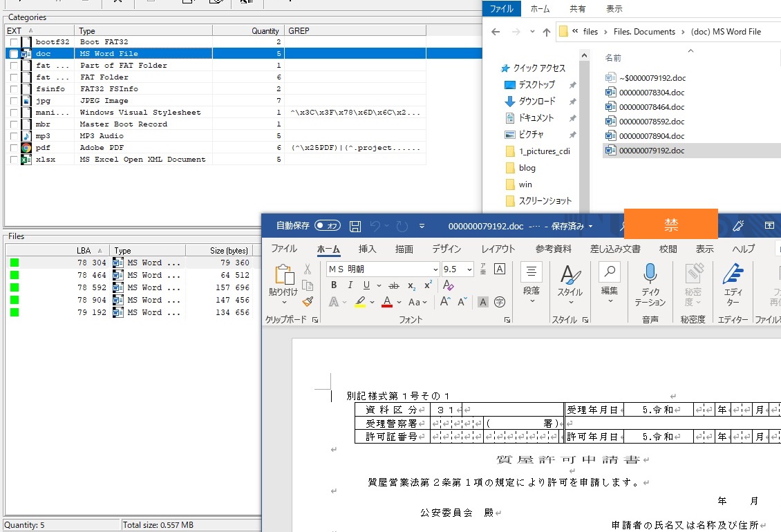Apply italic formatting with the I button
Screen dimensions: 781x532
(x=350, y=285)
